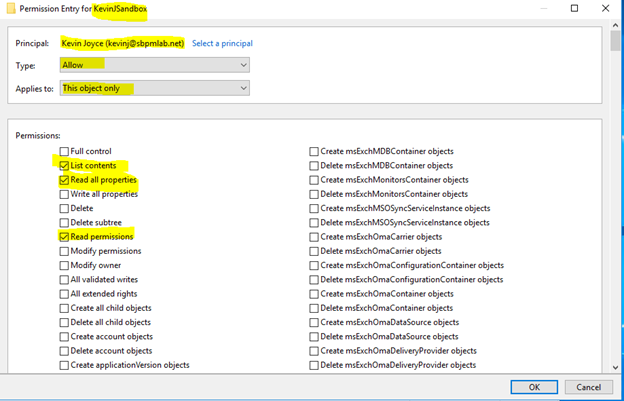
Task: Tick the Delete subtree checkbox
Action: click(x=64, y=223)
